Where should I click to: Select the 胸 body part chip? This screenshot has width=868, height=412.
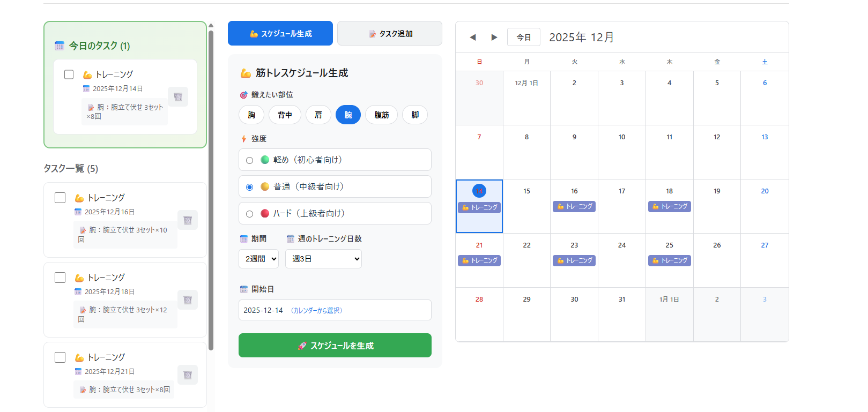tap(251, 115)
